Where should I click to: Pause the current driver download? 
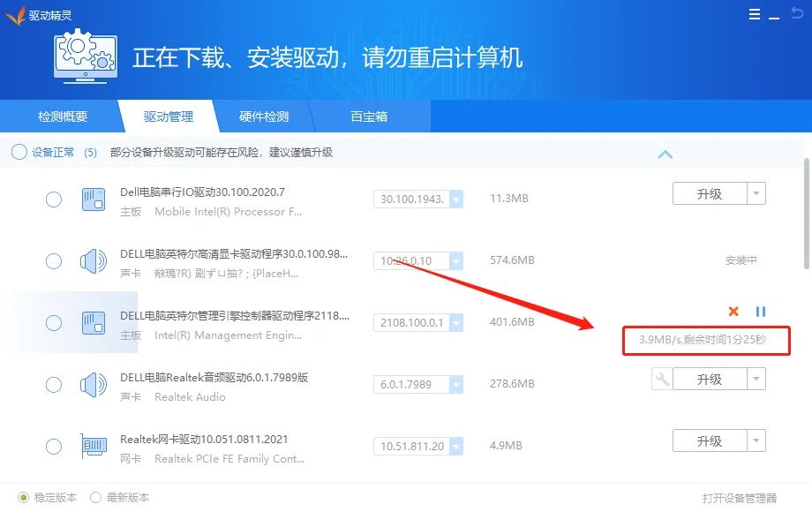tap(760, 311)
